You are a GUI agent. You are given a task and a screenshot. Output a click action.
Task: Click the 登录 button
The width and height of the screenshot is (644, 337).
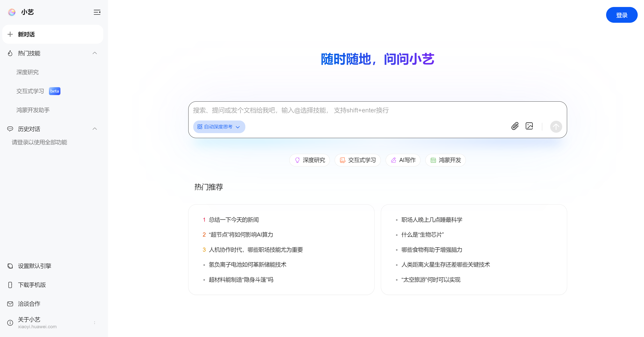(621, 15)
